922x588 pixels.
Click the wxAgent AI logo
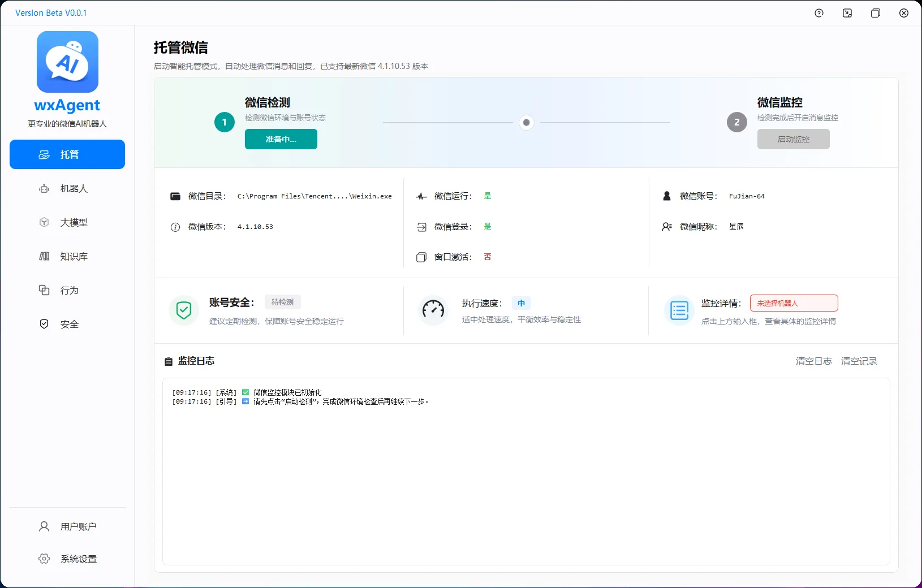67,62
